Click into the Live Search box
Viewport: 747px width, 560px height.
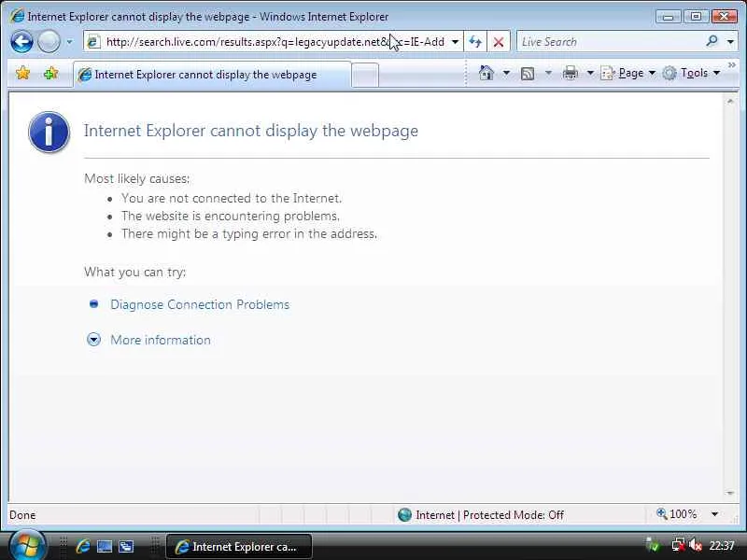[x=611, y=42]
